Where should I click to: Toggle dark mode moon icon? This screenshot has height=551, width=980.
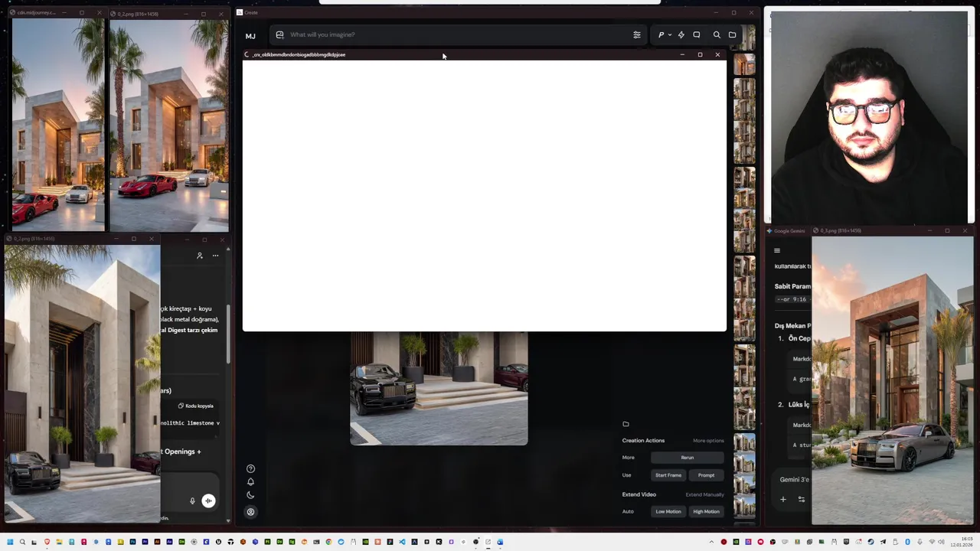click(x=250, y=495)
